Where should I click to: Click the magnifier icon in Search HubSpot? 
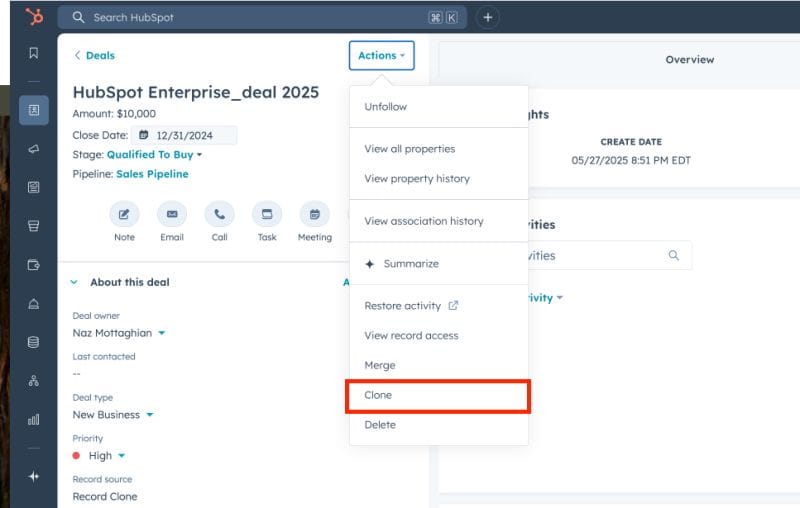78,17
